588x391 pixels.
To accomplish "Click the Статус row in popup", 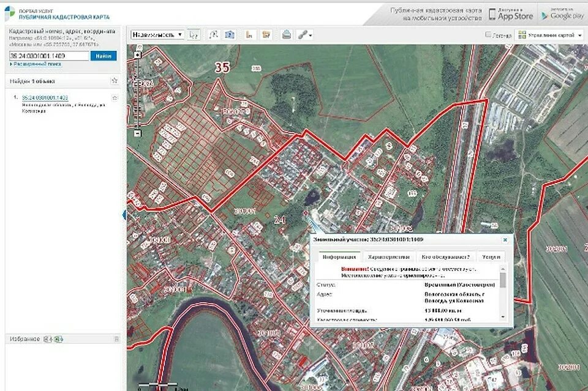I will coord(407,285).
